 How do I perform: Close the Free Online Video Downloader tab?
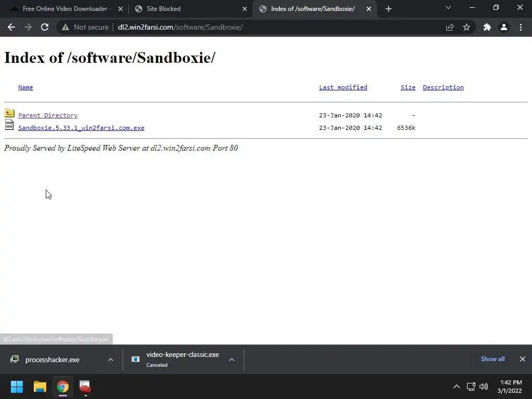point(121,9)
